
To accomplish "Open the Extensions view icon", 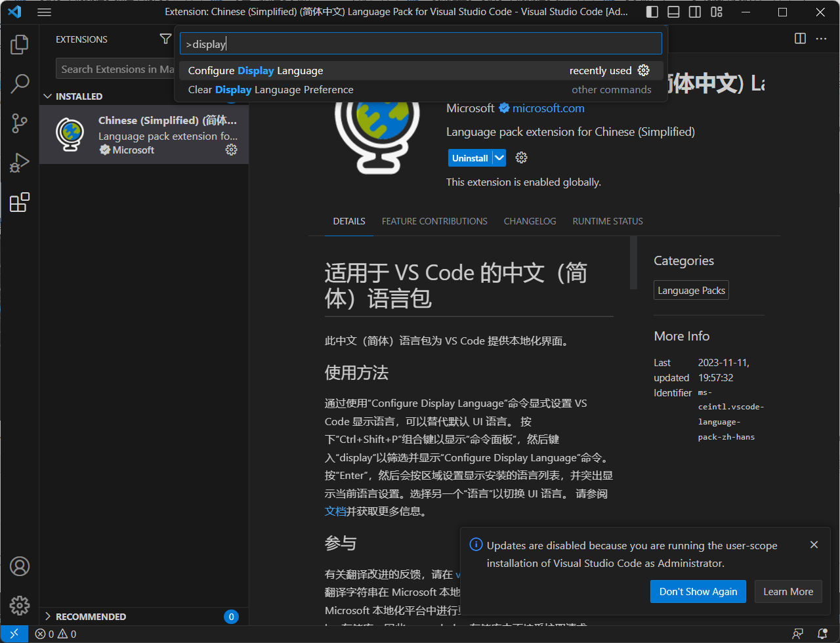I will [x=20, y=202].
